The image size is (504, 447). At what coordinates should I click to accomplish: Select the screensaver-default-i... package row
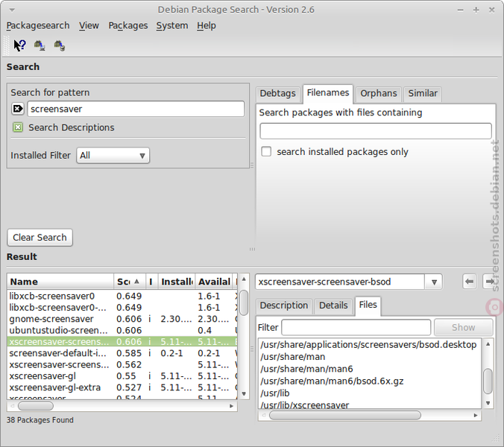pos(122,353)
